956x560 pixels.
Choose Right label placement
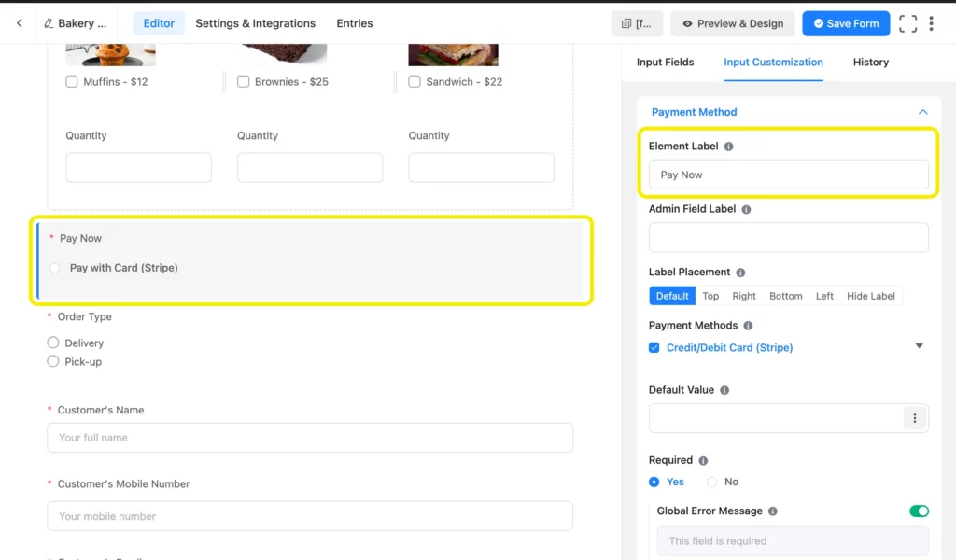[x=744, y=296]
